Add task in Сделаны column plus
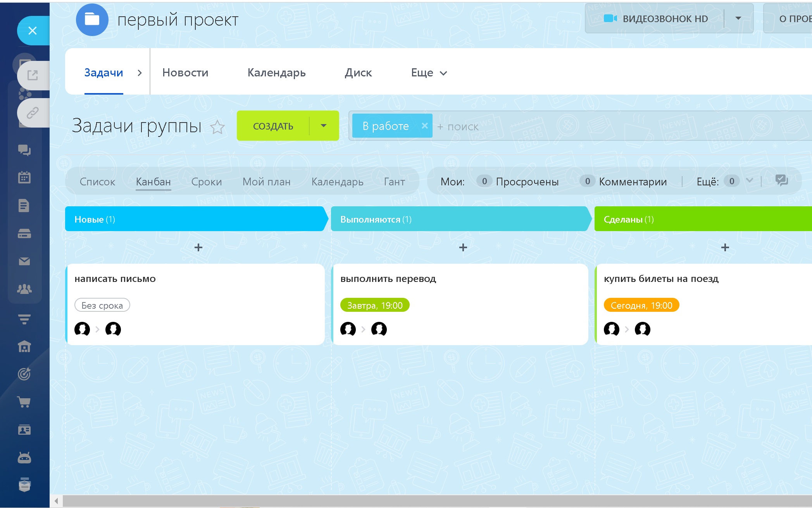This screenshot has width=812, height=508. (x=725, y=247)
